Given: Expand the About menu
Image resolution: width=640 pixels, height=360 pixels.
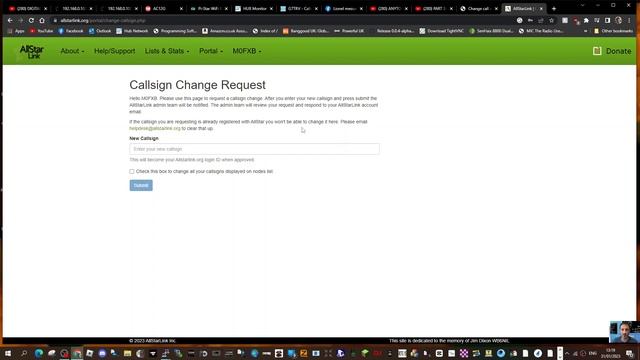Looking at the screenshot, I should 72,51.
